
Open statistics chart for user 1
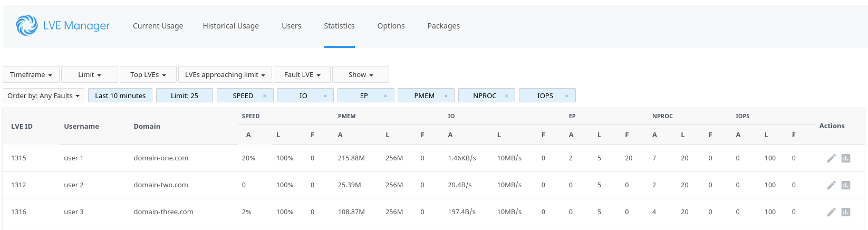pos(846,158)
